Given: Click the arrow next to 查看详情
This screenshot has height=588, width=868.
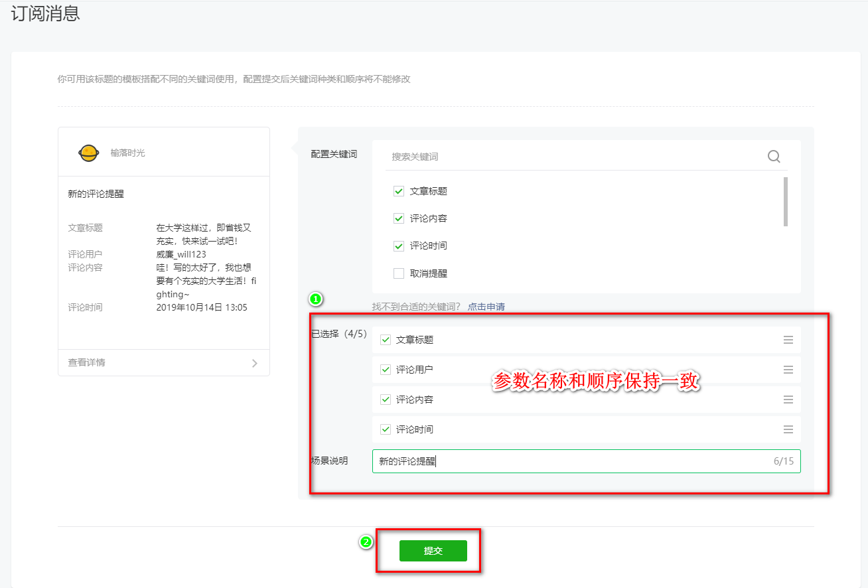Looking at the screenshot, I should point(254,363).
